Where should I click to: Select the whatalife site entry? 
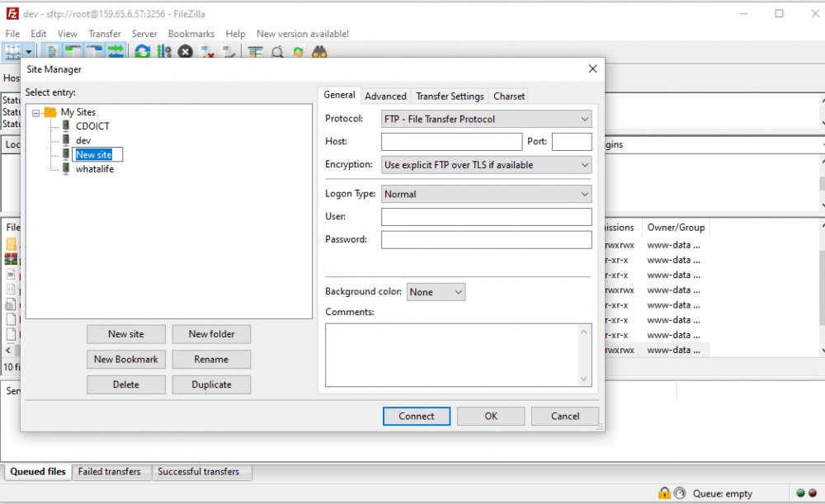pyautogui.click(x=95, y=169)
